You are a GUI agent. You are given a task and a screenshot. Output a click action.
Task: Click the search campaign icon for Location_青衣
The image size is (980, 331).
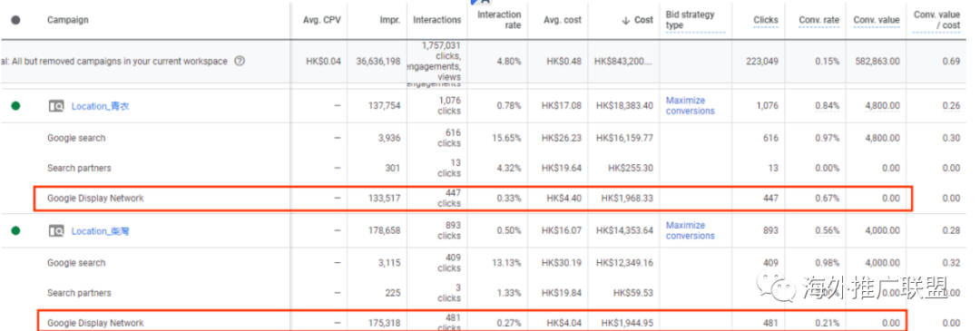pos(56,106)
